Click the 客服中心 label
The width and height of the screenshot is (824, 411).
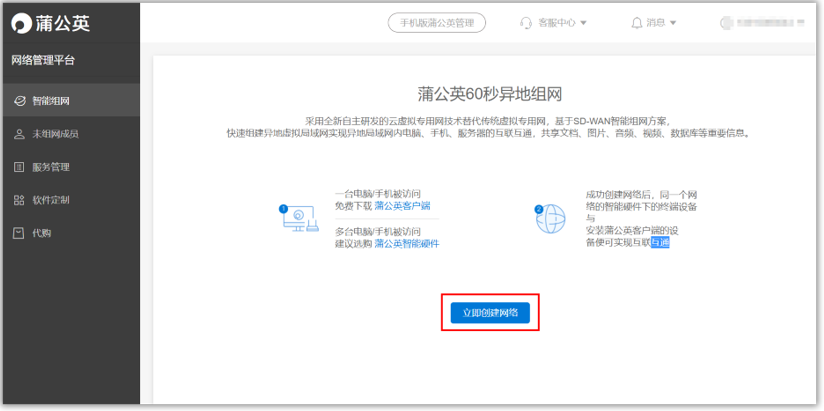(x=557, y=23)
